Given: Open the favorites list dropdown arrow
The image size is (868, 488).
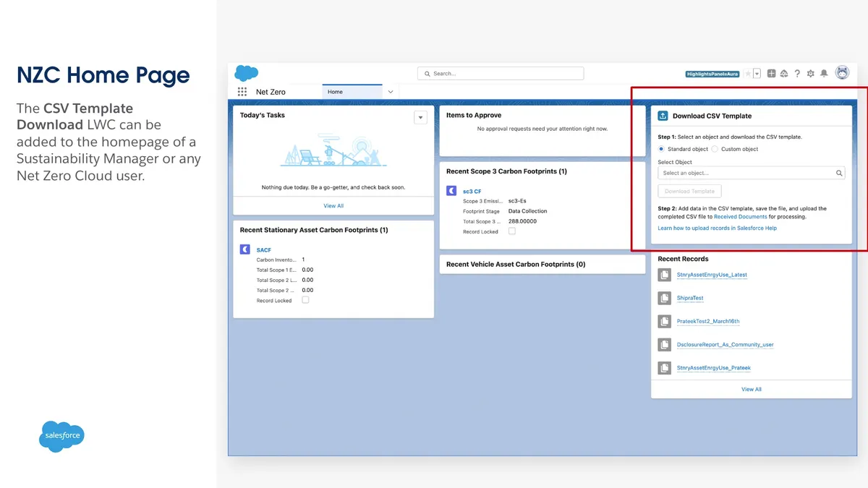Looking at the screenshot, I should click(757, 74).
